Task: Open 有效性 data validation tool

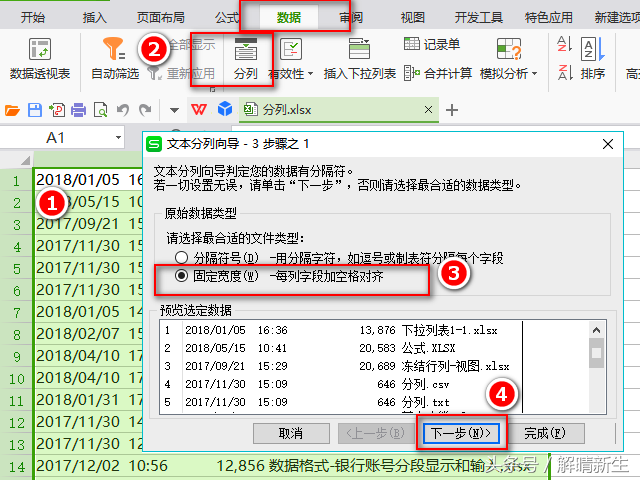Action: [x=290, y=59]
